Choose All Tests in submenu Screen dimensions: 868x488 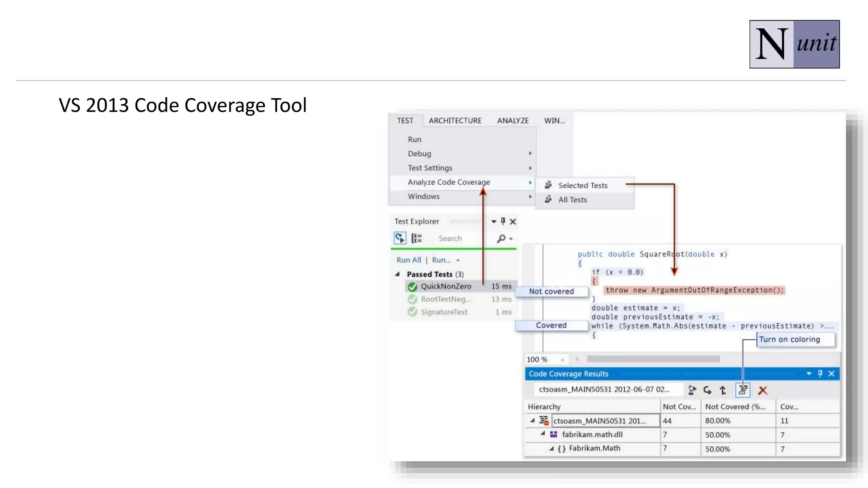pos(585,200)
